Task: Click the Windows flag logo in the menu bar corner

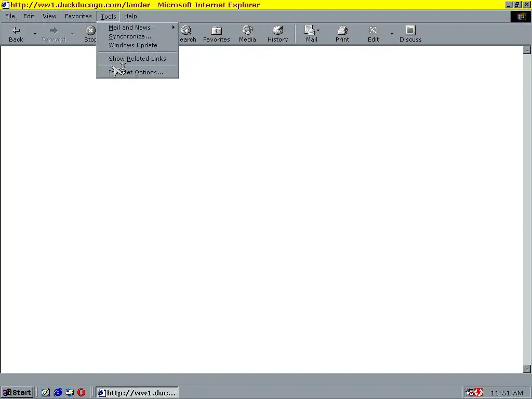Action: tap(521, 17)
